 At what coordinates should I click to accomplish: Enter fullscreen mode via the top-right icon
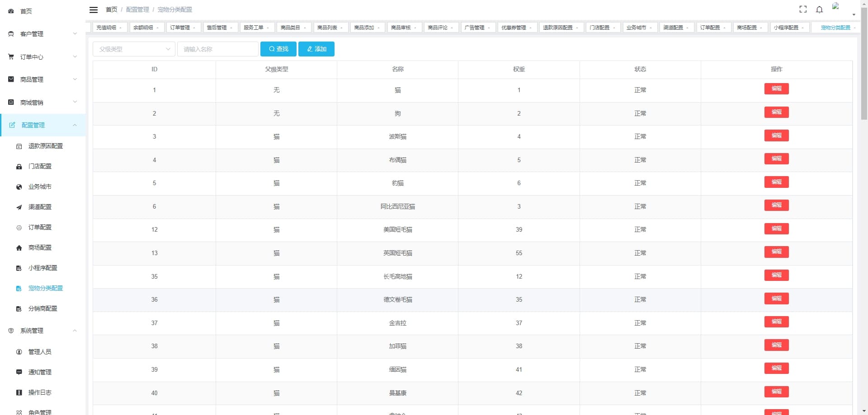[803, 9]
